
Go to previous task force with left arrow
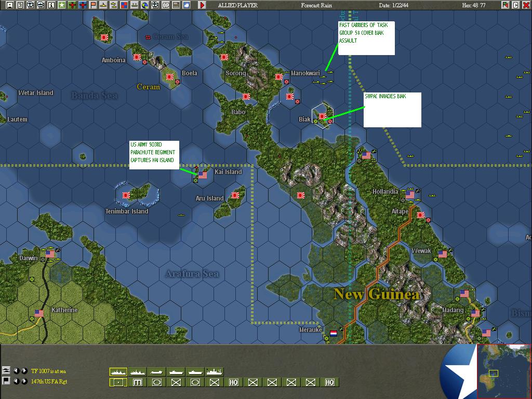pyautogui.click(x=16, y=371)
